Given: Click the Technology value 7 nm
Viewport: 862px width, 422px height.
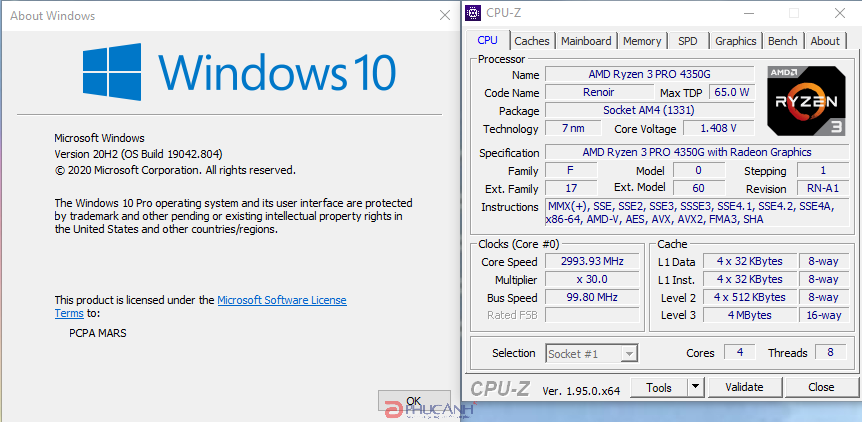Looking at the screenshot, I should (x=573, y=129).
